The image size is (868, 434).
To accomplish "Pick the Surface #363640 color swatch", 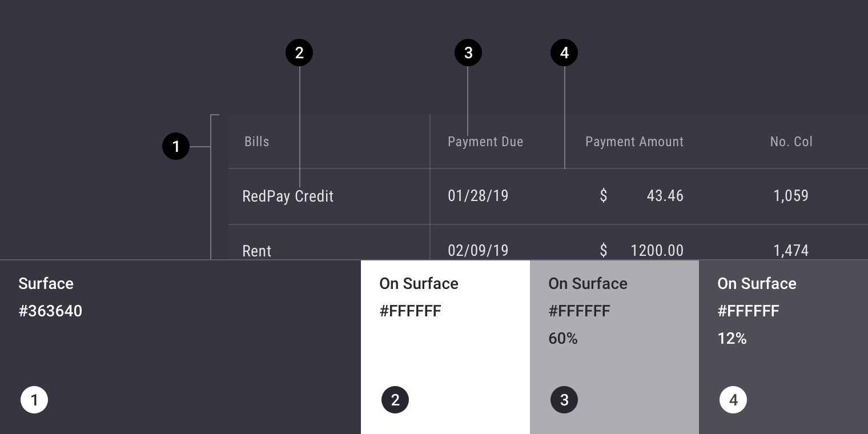I will [x=180, y=347].
